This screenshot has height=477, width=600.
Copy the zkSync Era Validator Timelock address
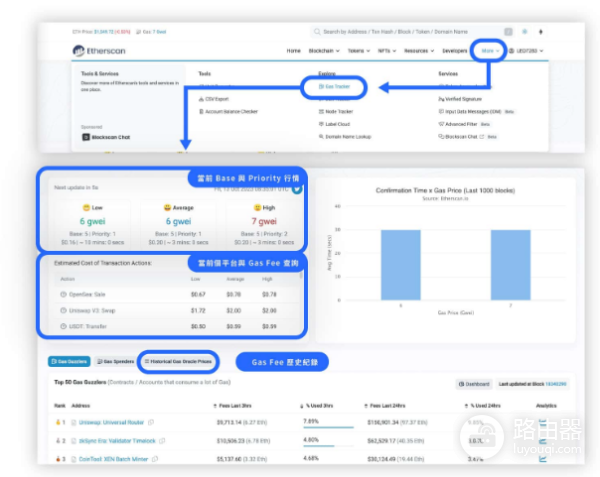(x=162, y=441)
